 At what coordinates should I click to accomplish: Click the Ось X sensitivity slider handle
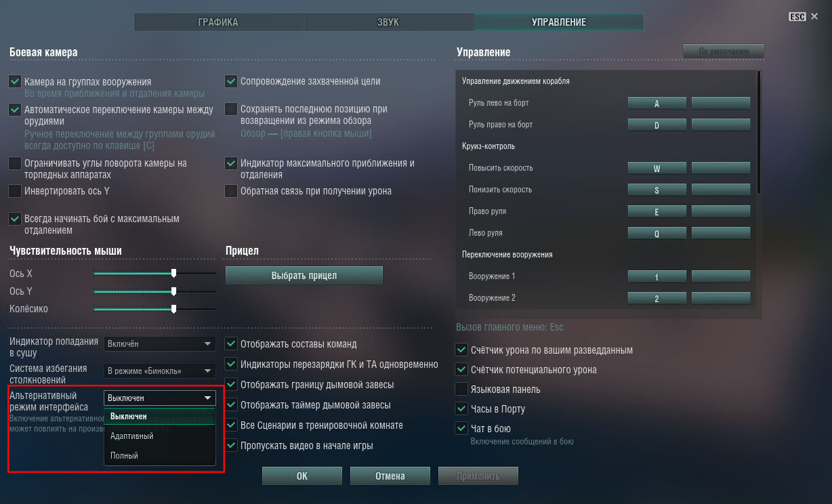click(x=174, y=273)
